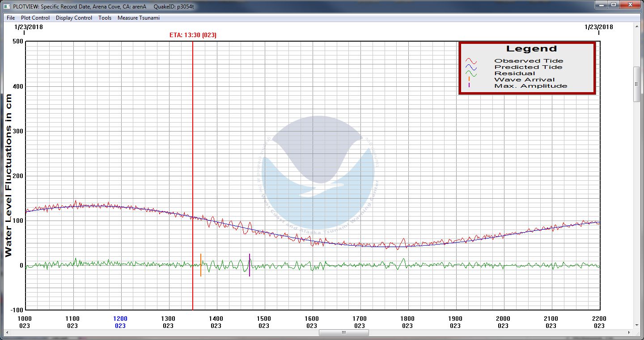Click the 1700 023 time axis label
This screenshot has width=644, height=340.
[x=360, y=322]
